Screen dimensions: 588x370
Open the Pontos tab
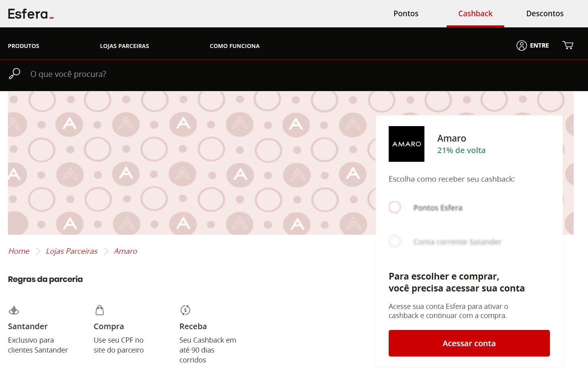(x=406, y=13)
